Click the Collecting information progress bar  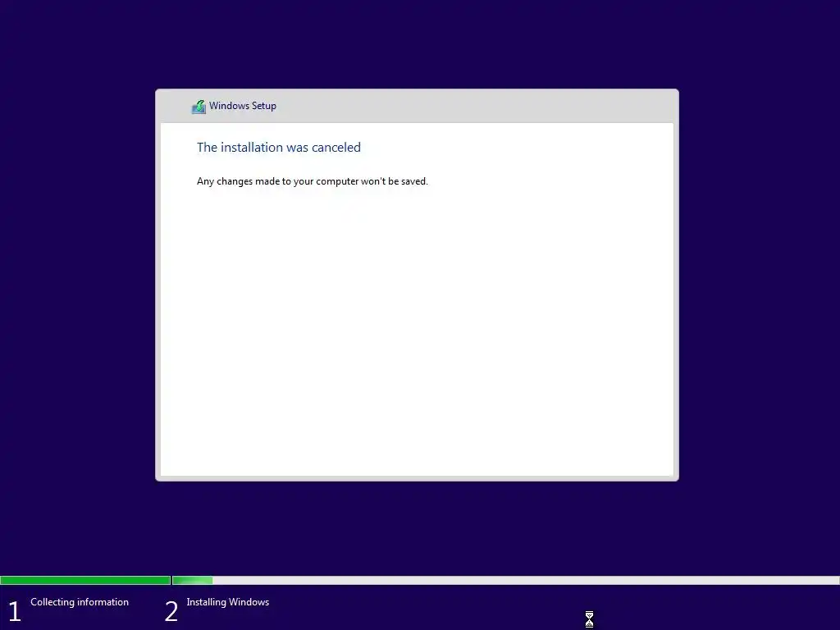click(x=85, y=580)
